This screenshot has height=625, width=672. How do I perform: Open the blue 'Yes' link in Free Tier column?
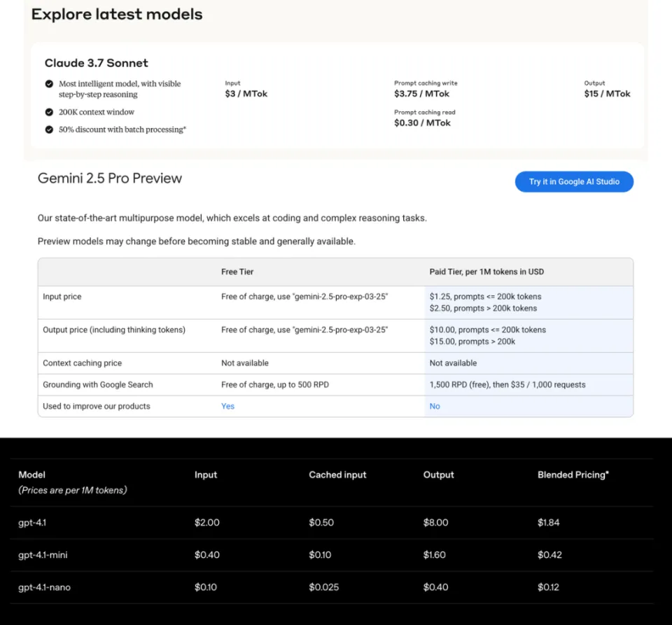(227, 406)
